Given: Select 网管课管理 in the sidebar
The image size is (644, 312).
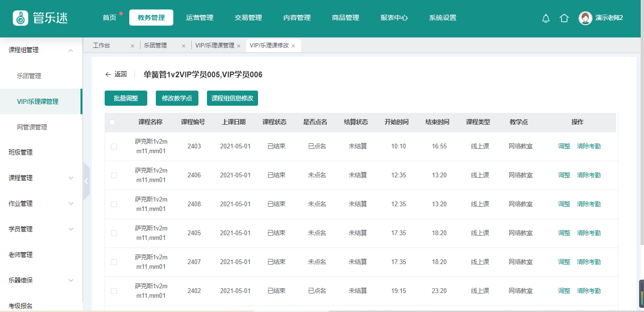Looking at the screenshot, I should pyautogui.click(x=32, y=127).
